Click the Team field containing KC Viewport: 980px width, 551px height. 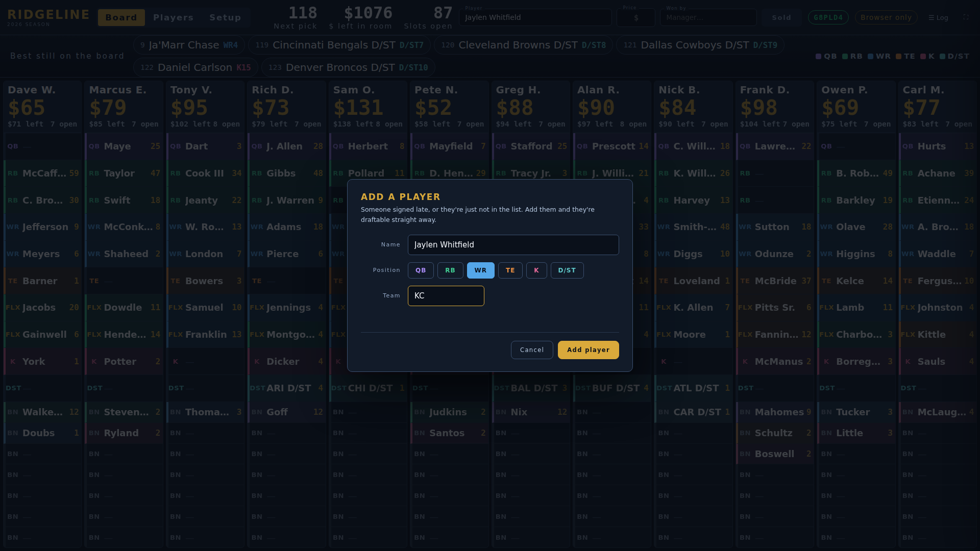[446, 296]
